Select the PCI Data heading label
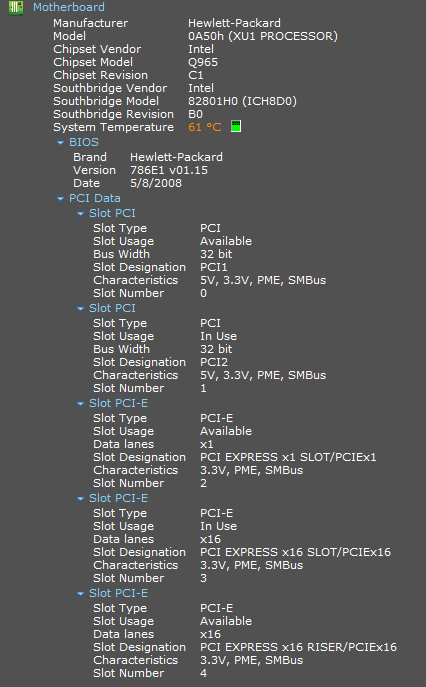 point(95,198)
